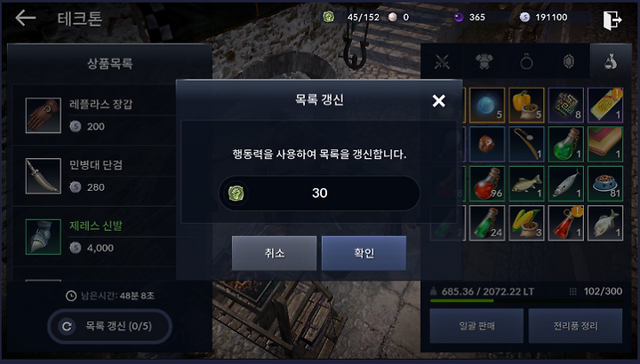
Task: Tap the exit door icon
Action: click(x=612, y=20)
